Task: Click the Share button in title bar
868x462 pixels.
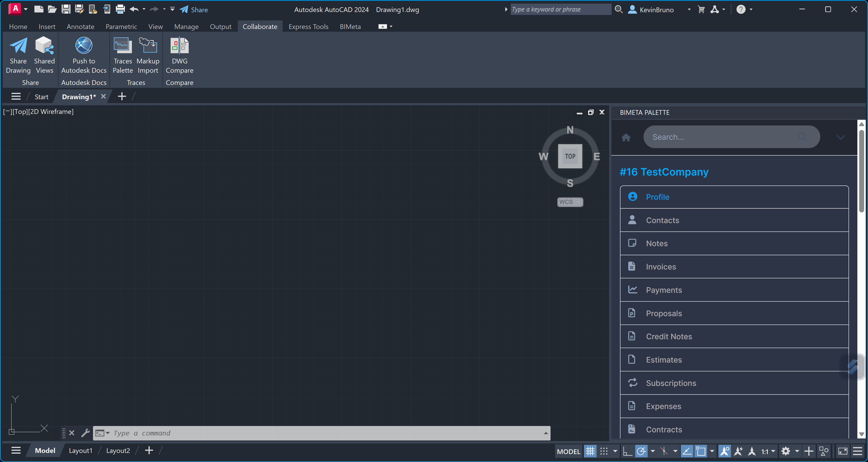Action: [194, 10]
